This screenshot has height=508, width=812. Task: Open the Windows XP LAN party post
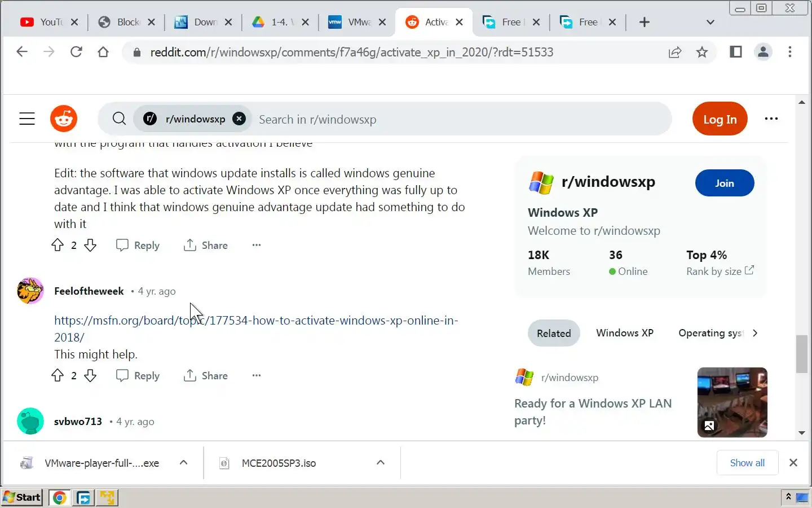point(593,411)
